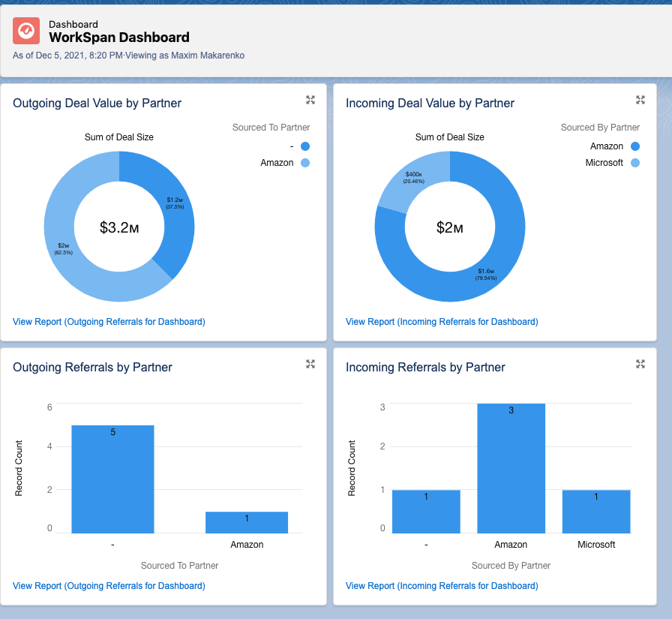Click the Amazon bar with value 3
The width and height of the screenshot is (672, 619).
(511, 468)
